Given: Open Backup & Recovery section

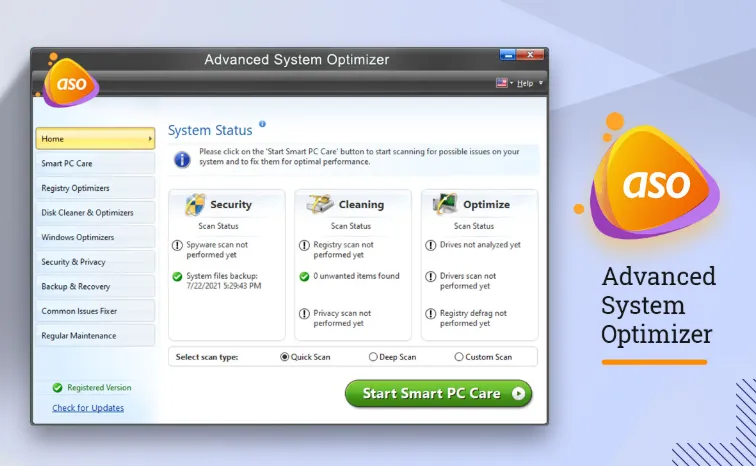Looking at the screenshot, I should (95, 286).
